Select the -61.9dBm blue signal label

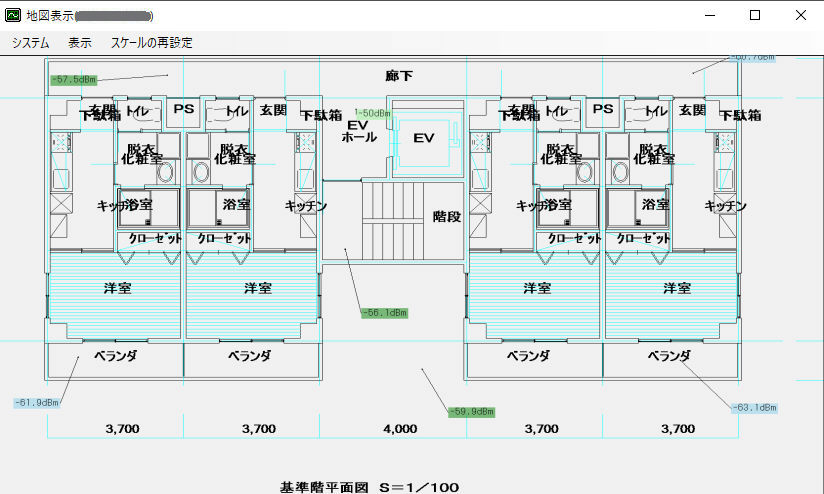(37, 402)
